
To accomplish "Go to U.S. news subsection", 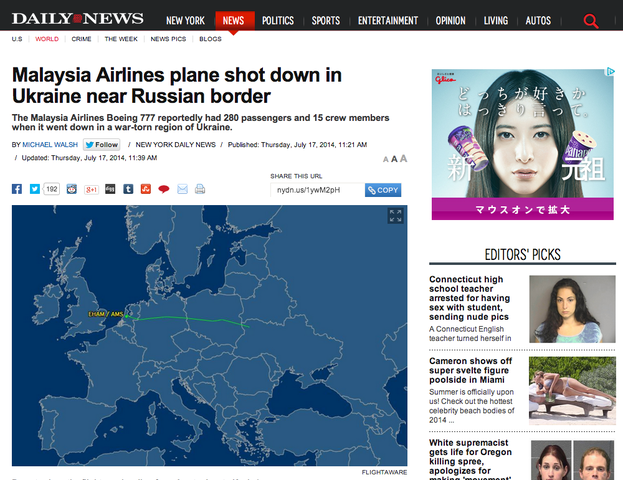I will pos(17,39).
